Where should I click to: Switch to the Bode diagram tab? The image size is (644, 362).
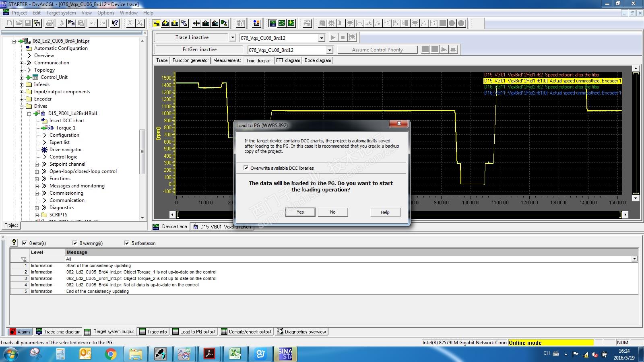point(318,60)
